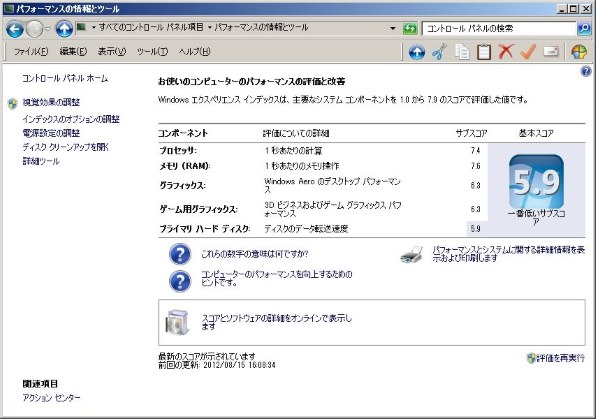Open これらの数字の意味は何ですか? link

[255, 254]
